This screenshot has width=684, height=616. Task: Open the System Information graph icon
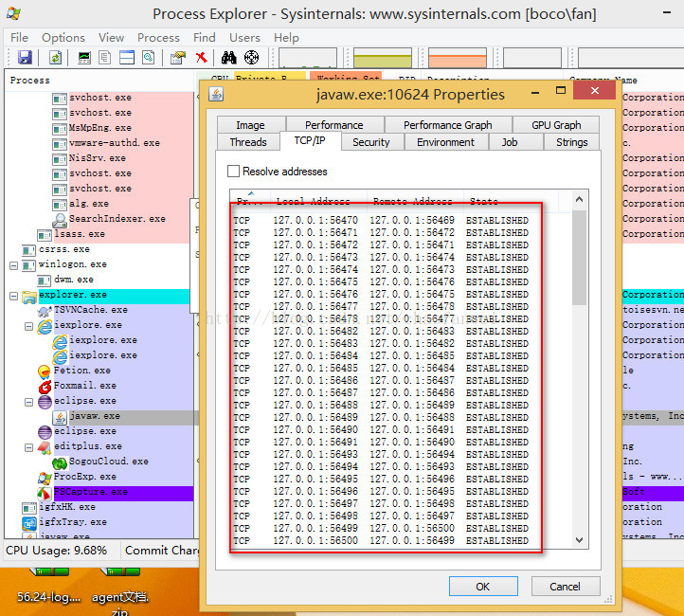84,57
